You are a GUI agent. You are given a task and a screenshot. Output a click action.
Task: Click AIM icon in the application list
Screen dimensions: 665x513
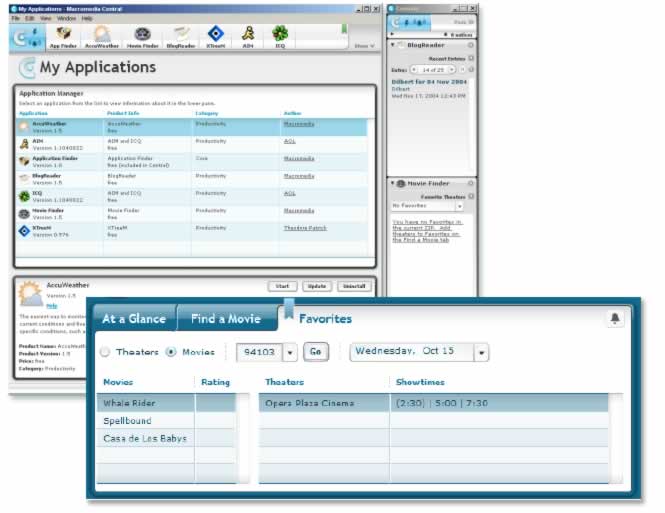click(24, 144)
